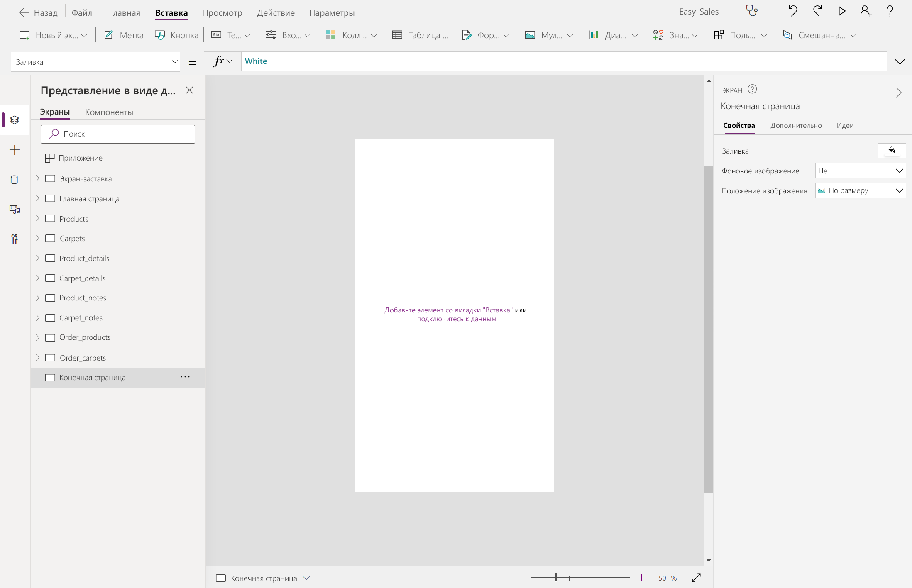Click the Insert plus icon in sidebar
Viewport: 912px width, 588px height.
click(15, 150)
